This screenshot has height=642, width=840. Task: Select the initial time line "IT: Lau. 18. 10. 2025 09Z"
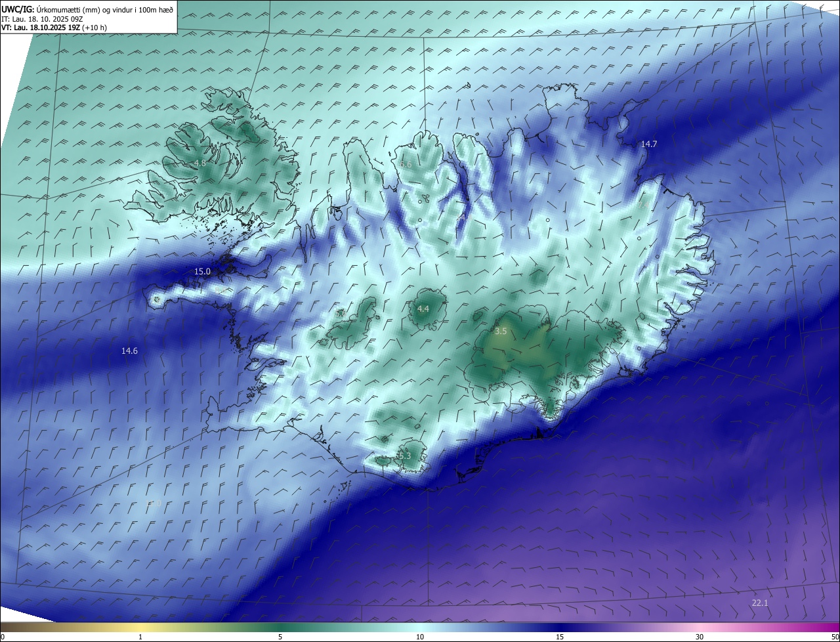[43, 19]
